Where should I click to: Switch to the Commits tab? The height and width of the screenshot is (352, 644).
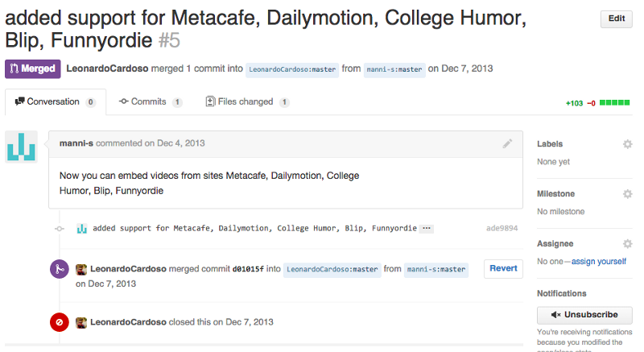(x=151, y=101)
